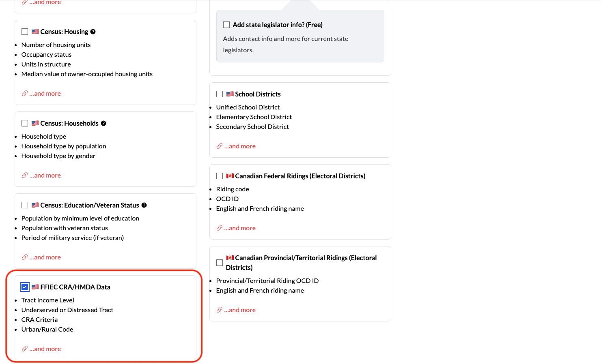Open "...and more" under Census: Housing
This screenshot has width=601, height=364.
pos(45,93)
